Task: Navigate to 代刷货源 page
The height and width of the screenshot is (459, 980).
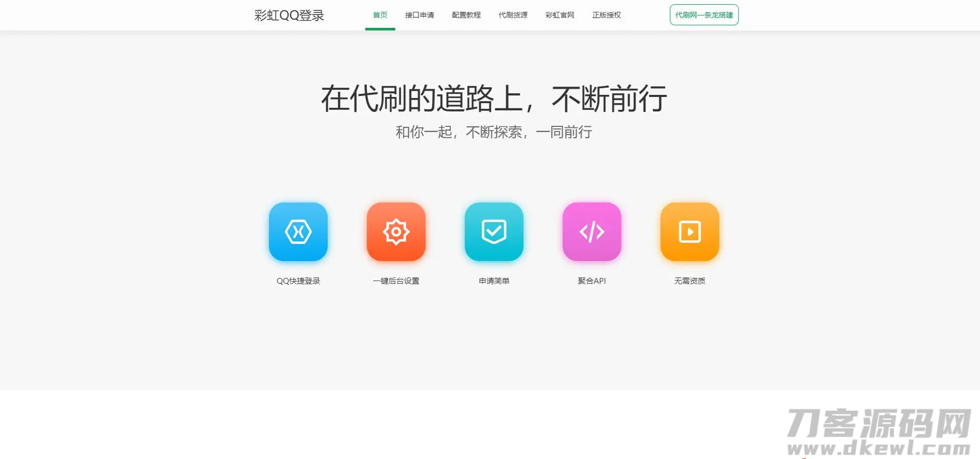Action: [513, 15]
